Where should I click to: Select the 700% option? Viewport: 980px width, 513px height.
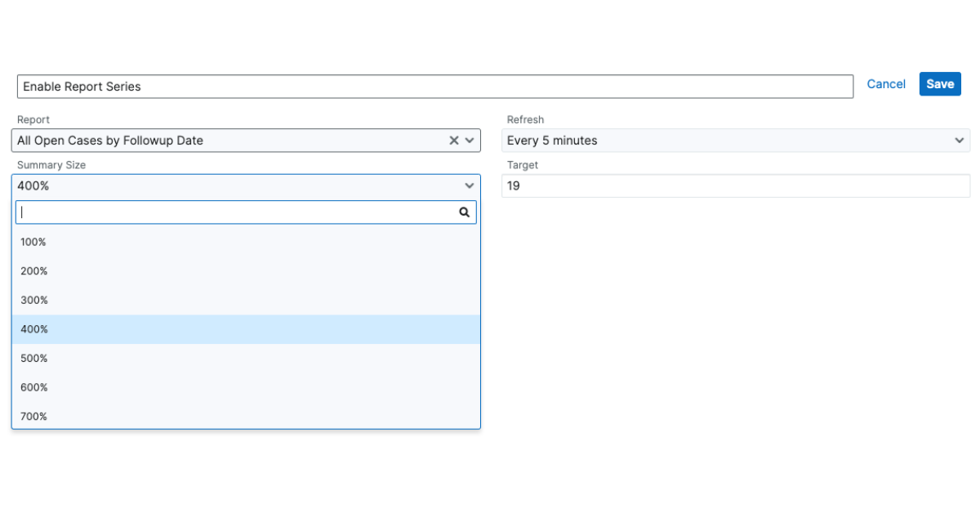[246, 417]
